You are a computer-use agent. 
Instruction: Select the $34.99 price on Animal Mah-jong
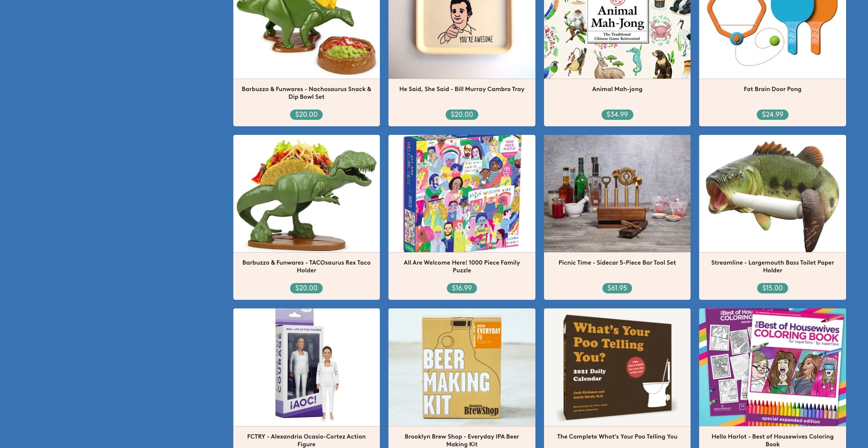coord(617,115)
